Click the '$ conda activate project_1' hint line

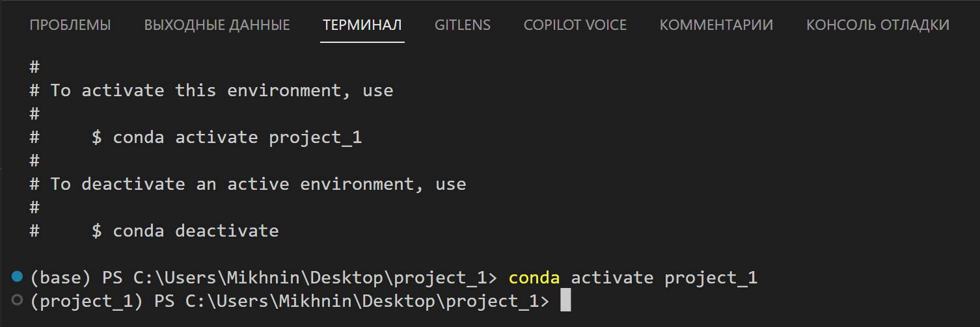tap(226, 138)
